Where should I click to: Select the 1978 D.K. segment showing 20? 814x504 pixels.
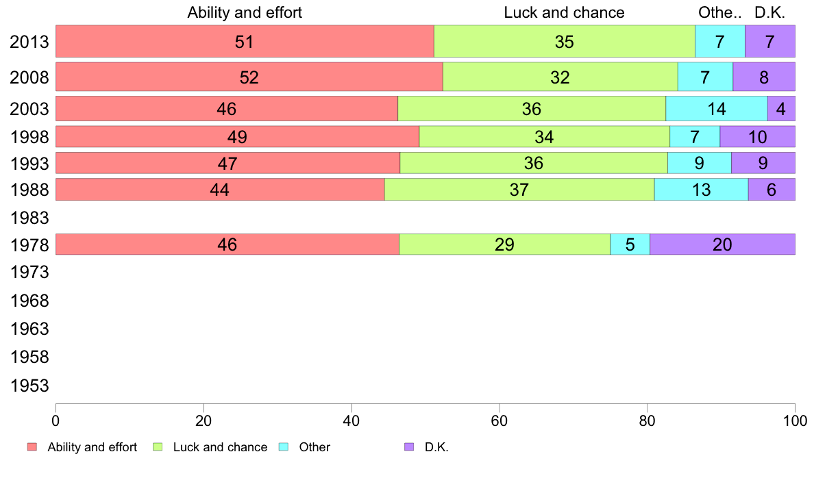[x=722, y=244]
